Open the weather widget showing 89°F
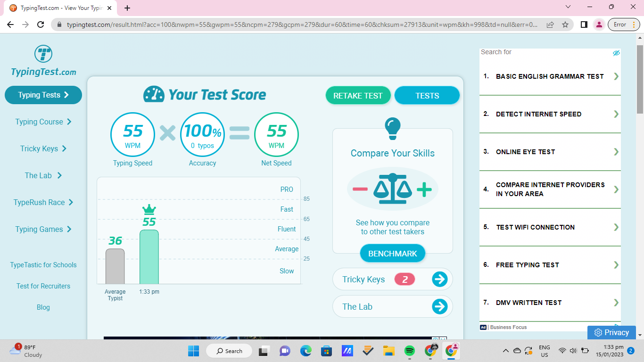This screenshot has height=362, width=644. coord(26,351)
